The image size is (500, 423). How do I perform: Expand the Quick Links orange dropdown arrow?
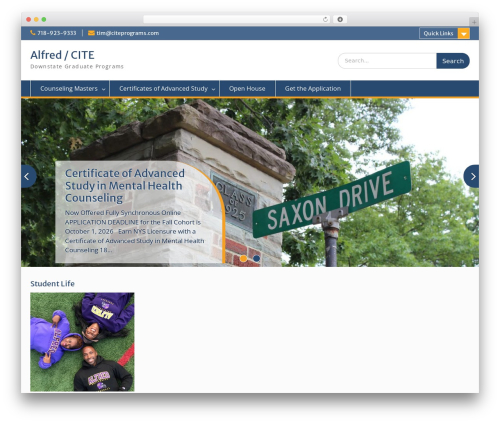tap(464, 33)
